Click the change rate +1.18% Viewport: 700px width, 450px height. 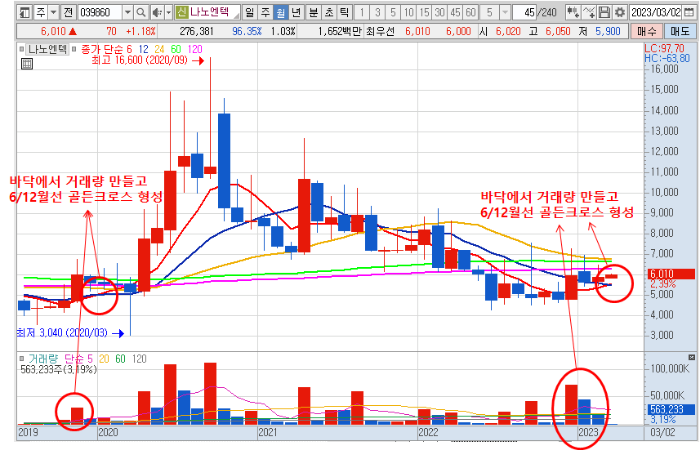point(141,32)
